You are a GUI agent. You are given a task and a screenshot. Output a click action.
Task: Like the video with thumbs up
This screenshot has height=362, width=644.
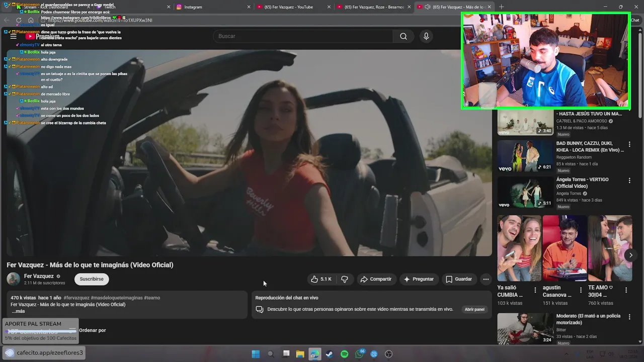(321, 279)
